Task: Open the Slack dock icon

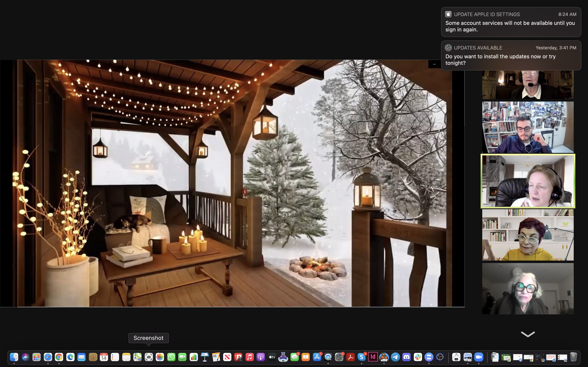Action: [418, 357]
